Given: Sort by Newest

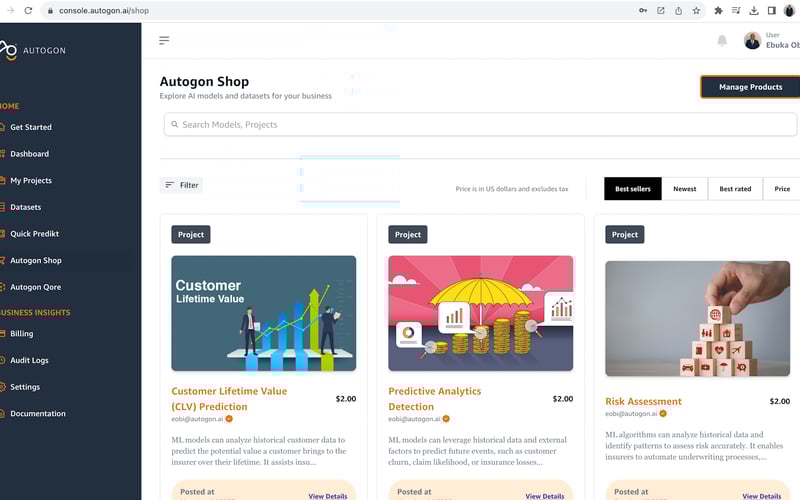Looking at the screenshot, I should (x=685, y=189).
